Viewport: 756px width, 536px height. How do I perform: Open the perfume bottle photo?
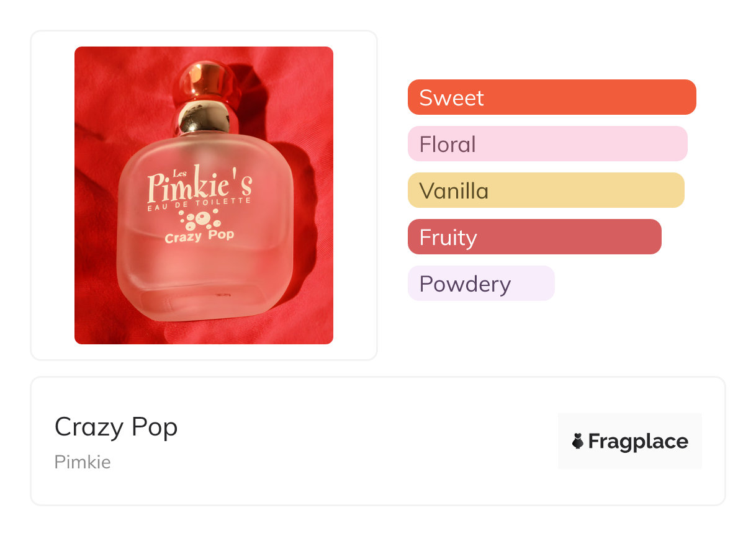[x=204, y=195]
